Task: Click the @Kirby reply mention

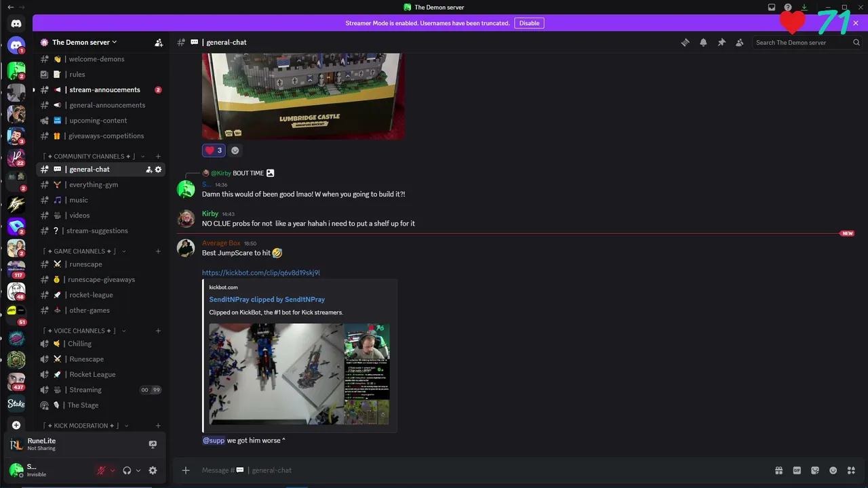Action: click(221, 173)
